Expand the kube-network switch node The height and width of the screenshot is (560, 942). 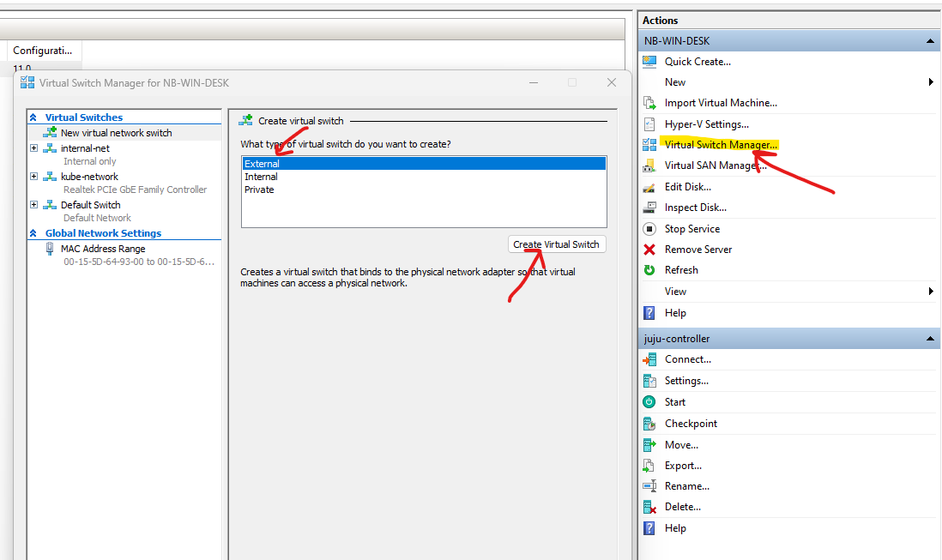pos(34,177)
